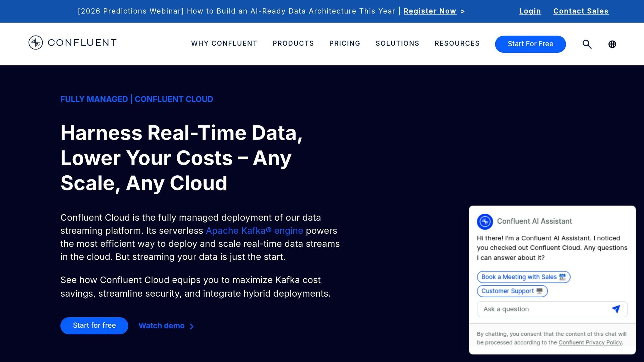Expand the Resources navigation dropdown
Screen dimensions: 644x362
click(457, 44)
